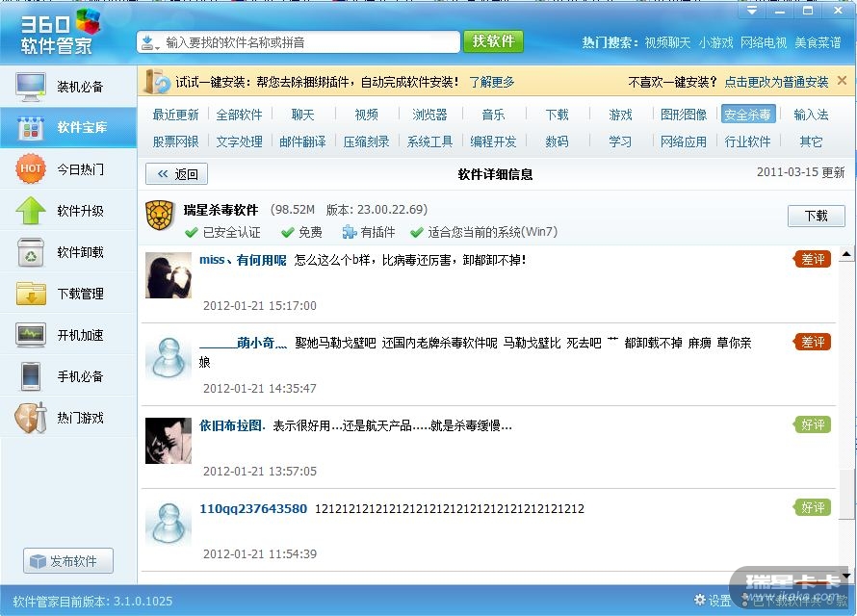Click avatar of user 依旧布拉图

pos(169,441)
